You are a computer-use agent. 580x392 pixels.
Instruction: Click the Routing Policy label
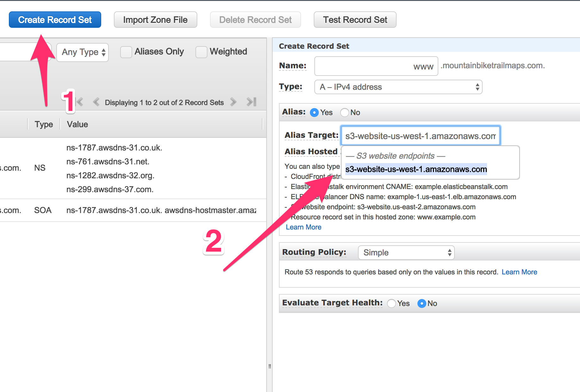[314, 252]
